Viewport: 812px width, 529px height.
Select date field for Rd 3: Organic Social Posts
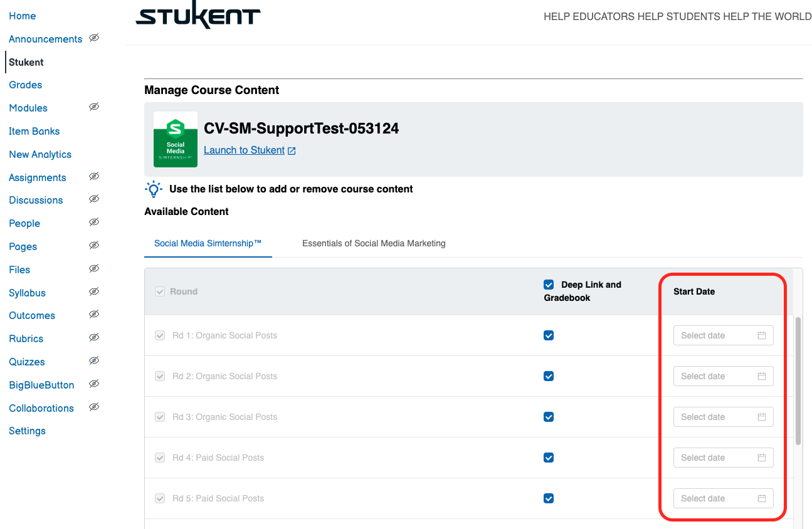coord(724,417)
